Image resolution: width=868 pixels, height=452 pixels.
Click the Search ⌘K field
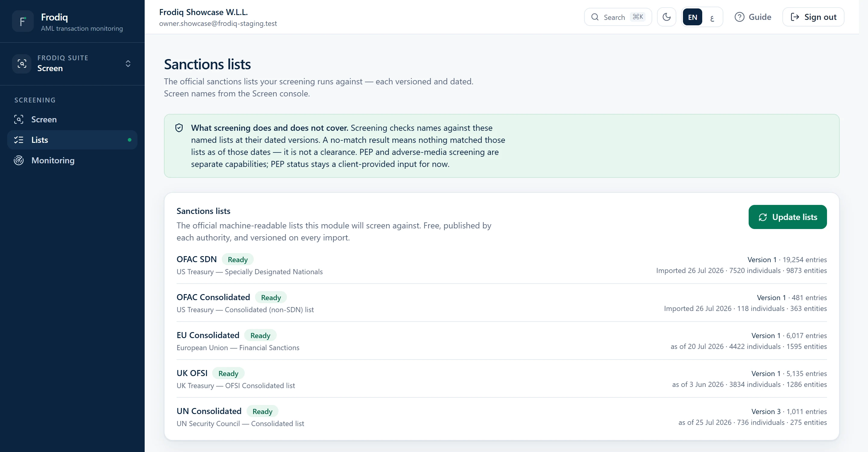(x=618, y=17)
